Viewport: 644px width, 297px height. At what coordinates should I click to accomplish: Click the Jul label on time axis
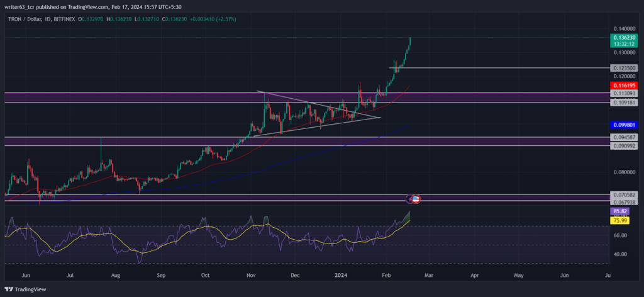pos(70,275)
